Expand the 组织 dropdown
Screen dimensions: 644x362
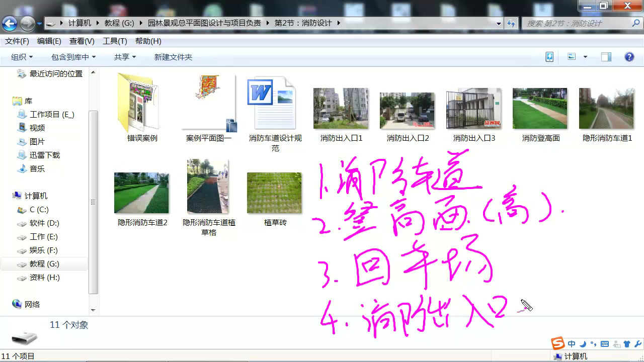pyautogui.click(x=22, y=57)
